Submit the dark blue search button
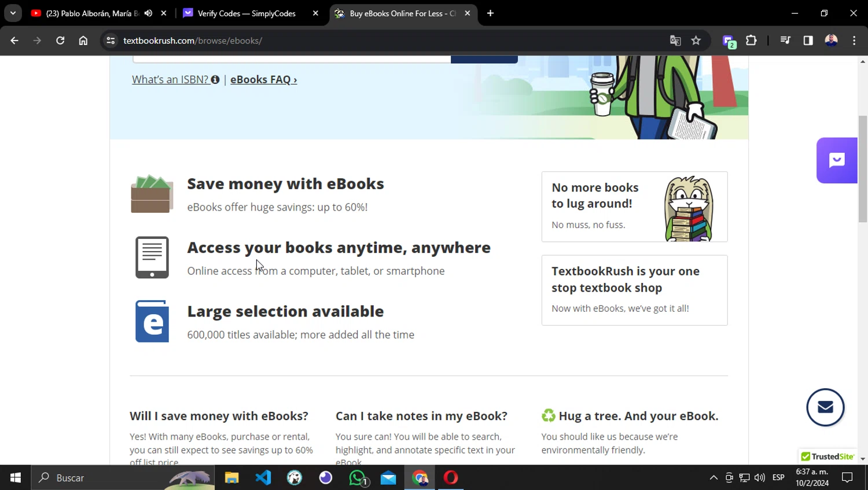Viewport: 868px width, 490px height. click(484, 59)
